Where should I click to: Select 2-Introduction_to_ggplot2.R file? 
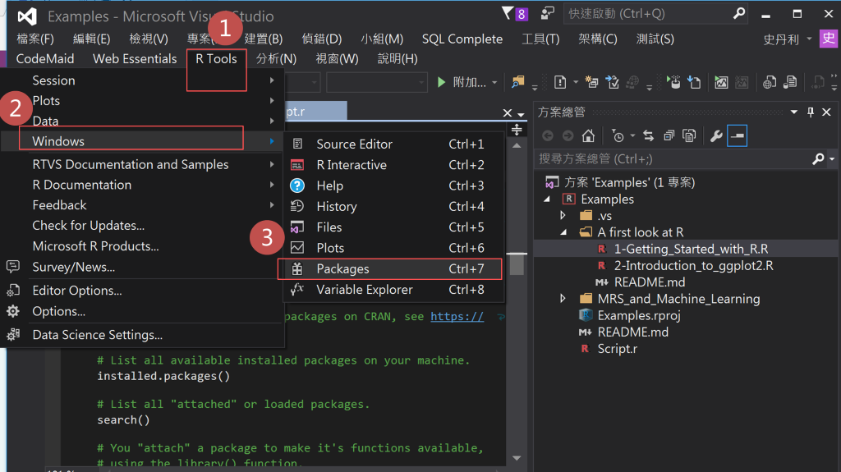(694, 266)
